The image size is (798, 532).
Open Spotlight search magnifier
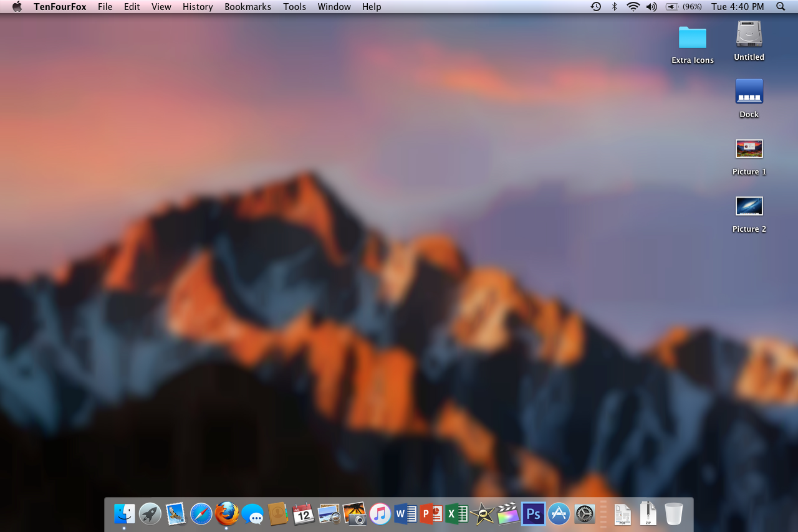(781, 7)
